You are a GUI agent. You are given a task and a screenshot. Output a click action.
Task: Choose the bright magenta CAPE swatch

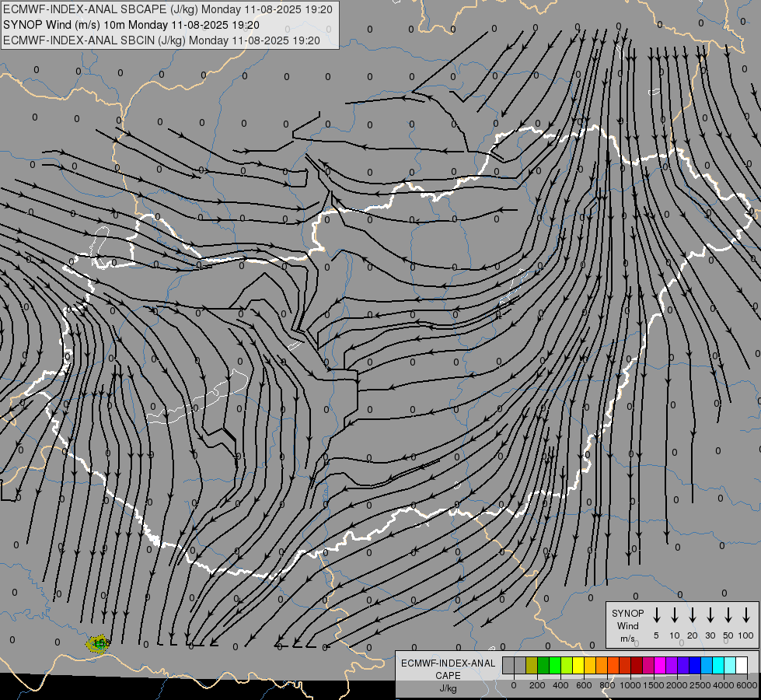coord(660,665)
